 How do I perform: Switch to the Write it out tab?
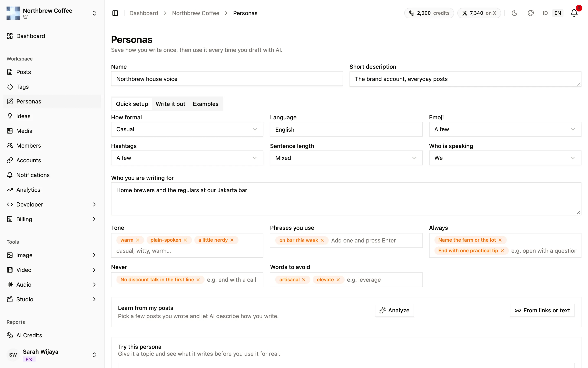170,104
